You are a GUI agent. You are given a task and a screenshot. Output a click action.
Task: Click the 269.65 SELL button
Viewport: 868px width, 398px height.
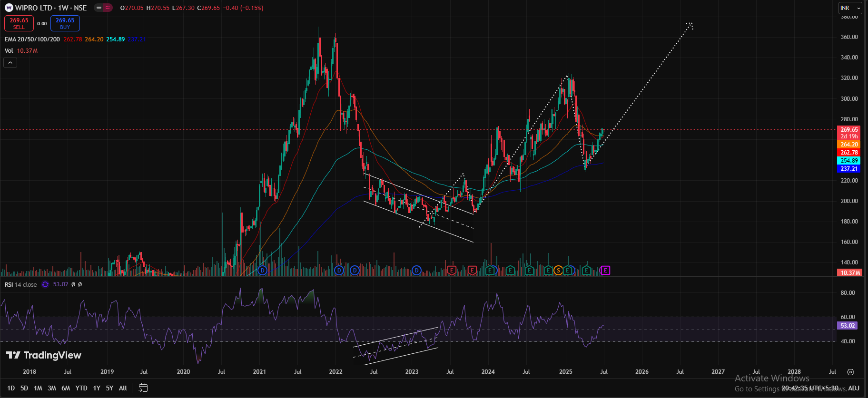[x=19, y=23]
